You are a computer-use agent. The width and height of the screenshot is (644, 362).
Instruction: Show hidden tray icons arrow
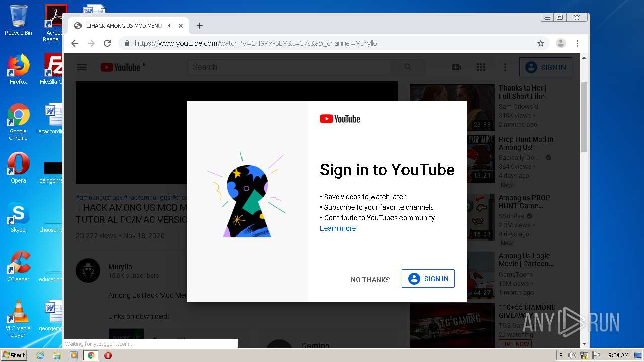click(561, 355)
